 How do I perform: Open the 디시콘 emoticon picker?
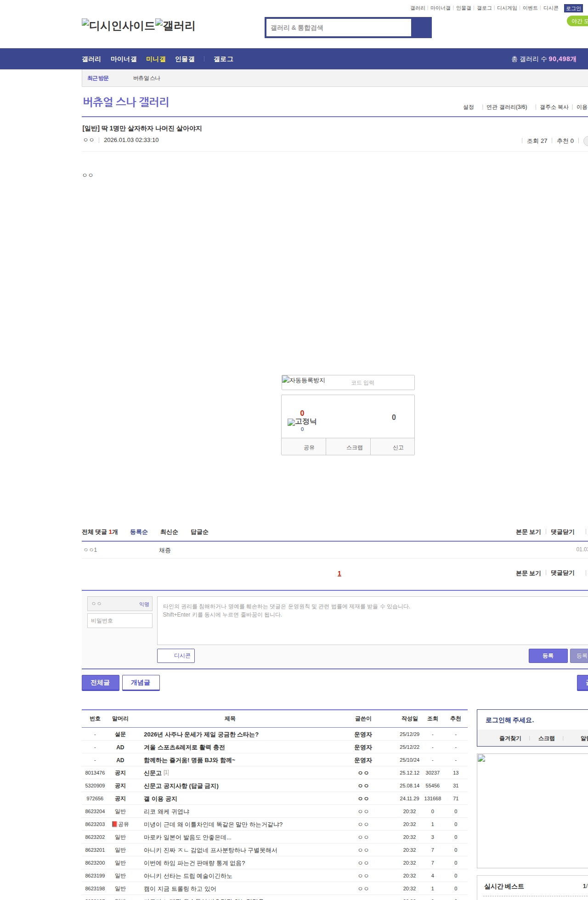click(176, 656)
